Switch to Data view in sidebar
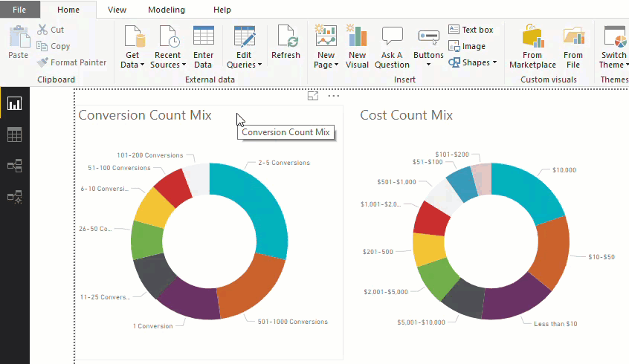Viewport: 629px width, 364px height. click(x=14, y=134)
